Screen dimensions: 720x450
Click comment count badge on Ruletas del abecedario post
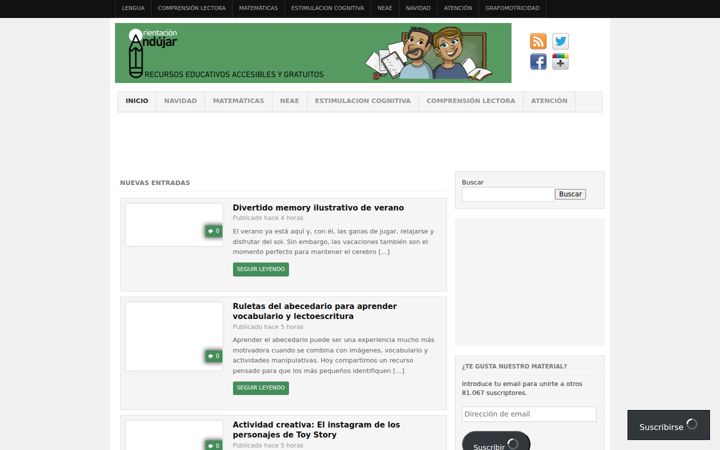click(214, 356)
